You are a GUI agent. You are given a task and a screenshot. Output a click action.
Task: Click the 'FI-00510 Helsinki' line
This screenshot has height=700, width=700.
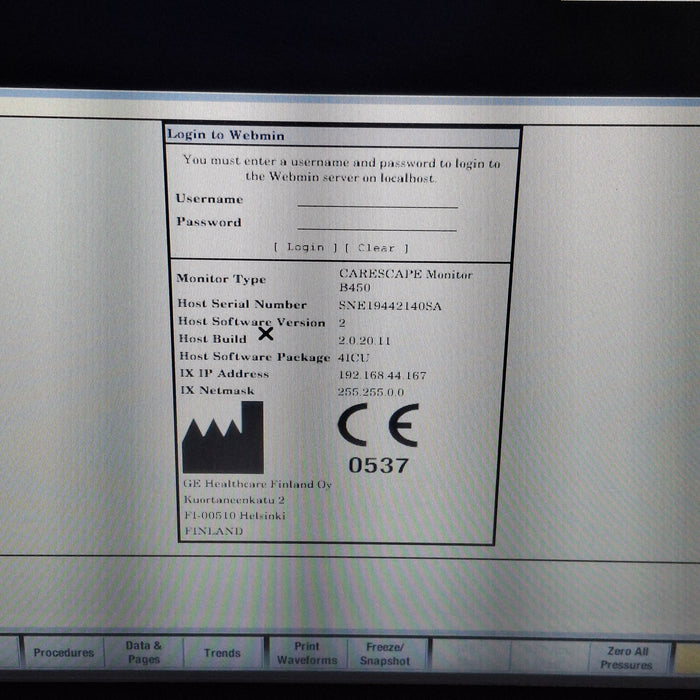click(235, 515)
